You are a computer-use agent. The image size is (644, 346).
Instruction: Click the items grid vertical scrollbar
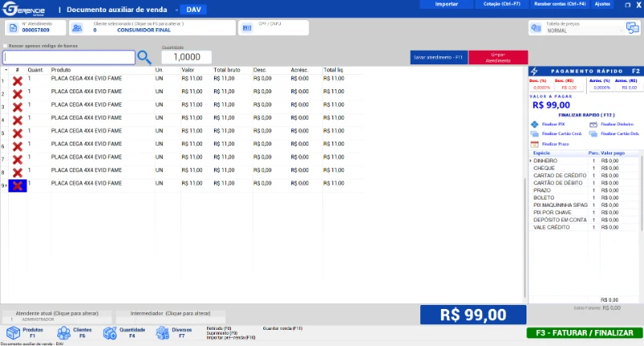pyautogui.click(x=525, y=238)
